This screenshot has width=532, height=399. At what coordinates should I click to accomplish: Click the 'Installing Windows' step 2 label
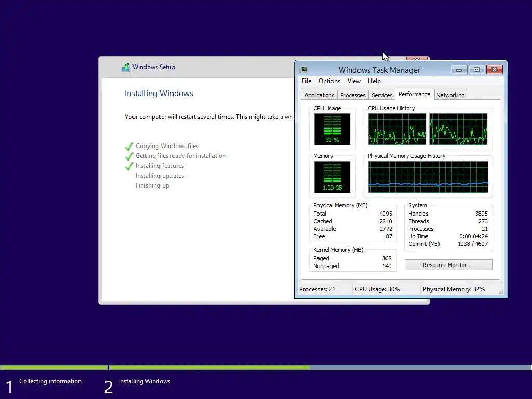point(144,381)
